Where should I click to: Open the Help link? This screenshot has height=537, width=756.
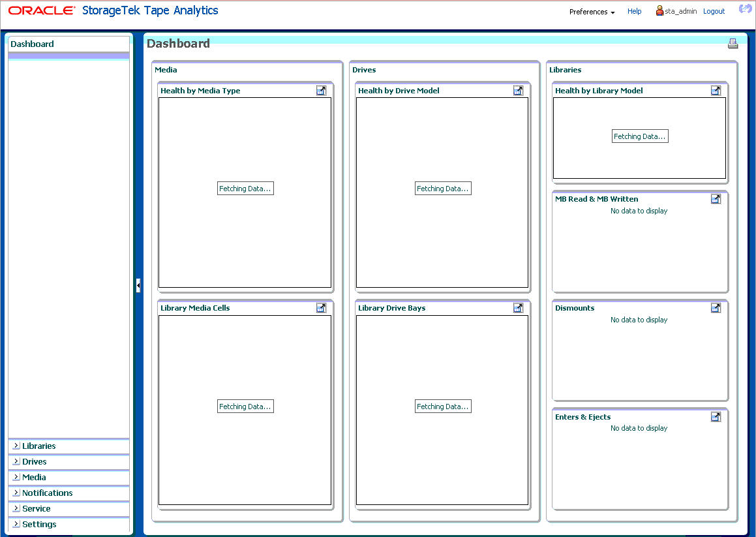tap(634, 11)
